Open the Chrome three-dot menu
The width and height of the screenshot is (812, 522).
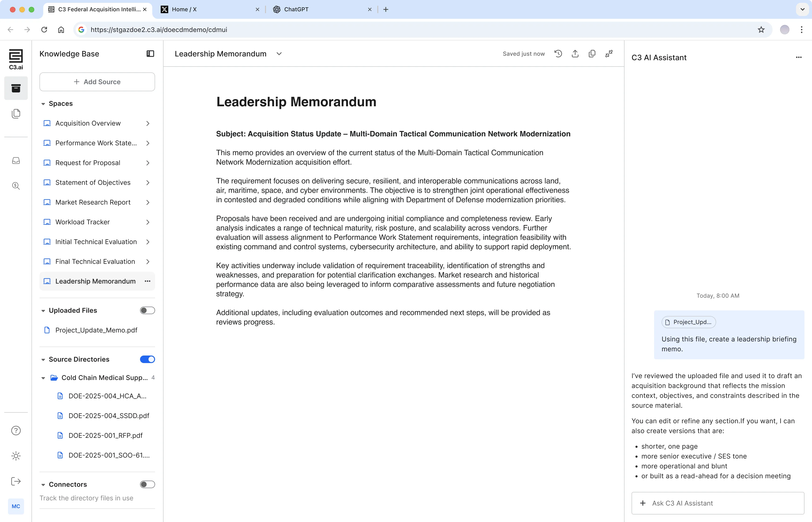[801, 29]
